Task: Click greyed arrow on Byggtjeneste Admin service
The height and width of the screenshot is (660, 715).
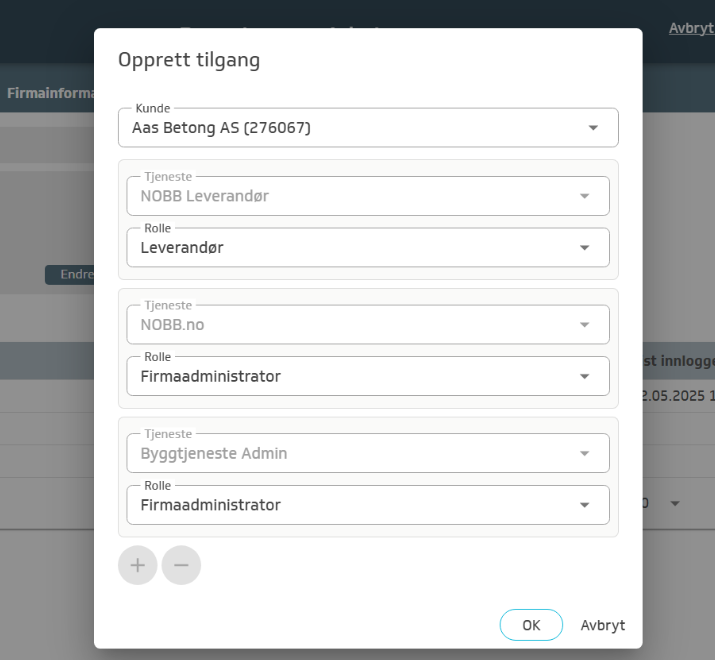Action: point(585,453)
